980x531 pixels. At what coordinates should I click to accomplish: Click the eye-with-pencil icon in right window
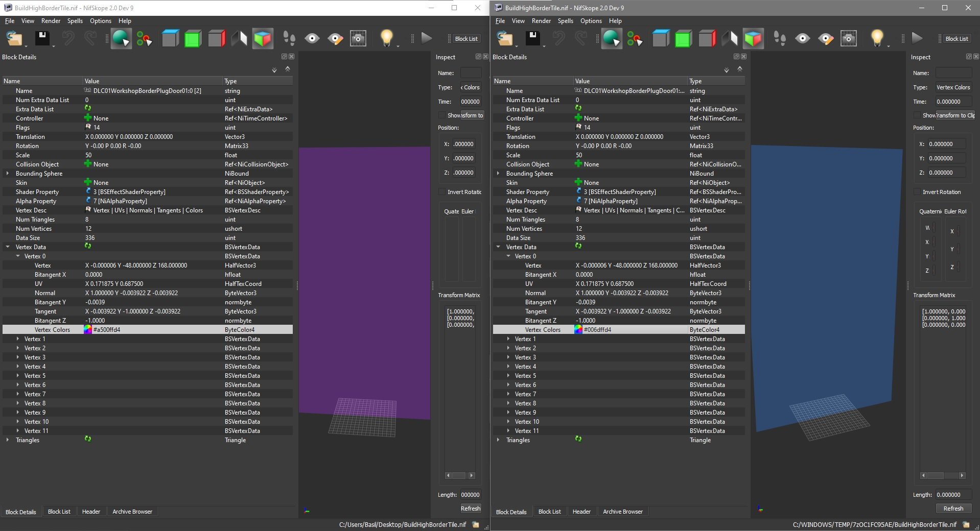pyautogui.click(x=826, y=39)
